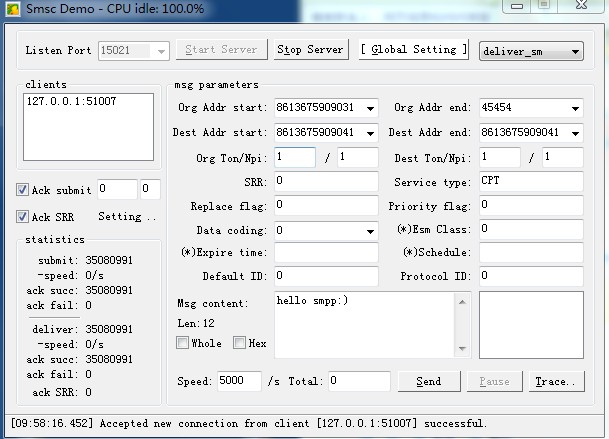Expand the Org Addr end dropdown
This screenshot has height=439, width=609.
click(x=575, y=108)
